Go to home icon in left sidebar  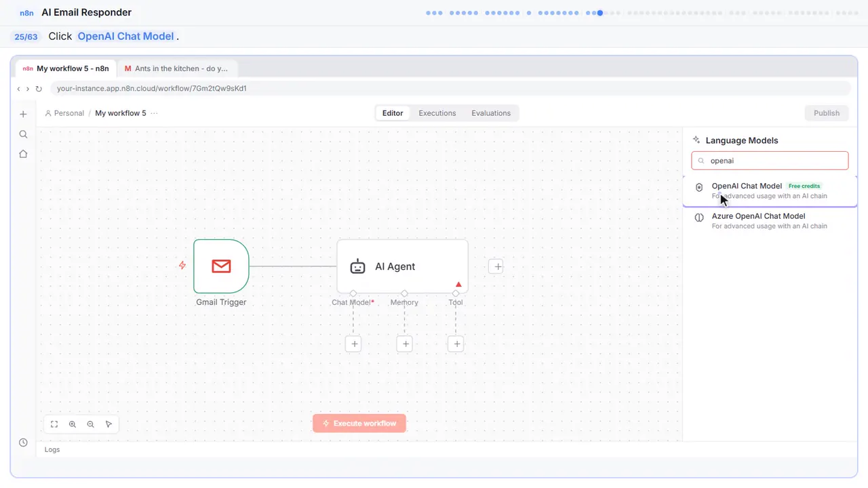(x=23, y=154)
